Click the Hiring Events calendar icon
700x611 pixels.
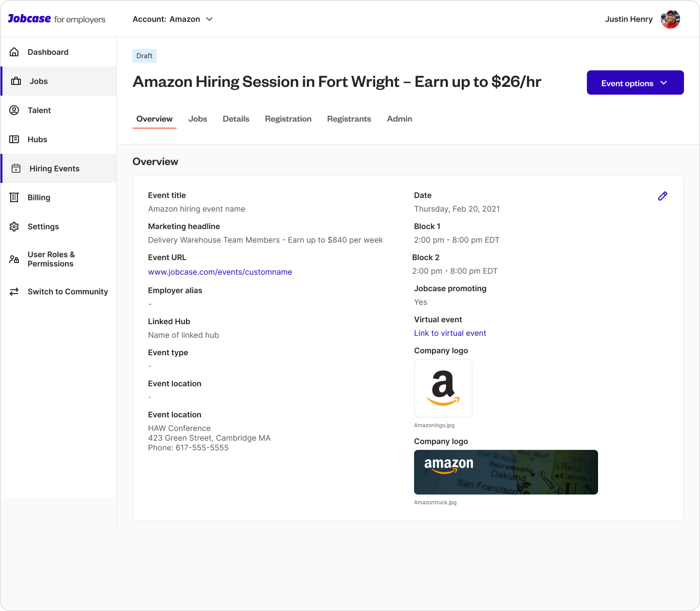[16, 168]
